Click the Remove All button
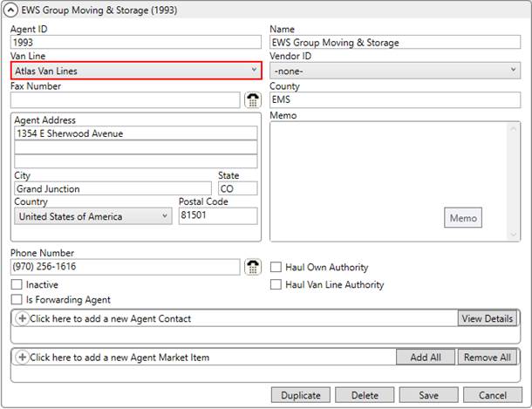 pos(487,358)
